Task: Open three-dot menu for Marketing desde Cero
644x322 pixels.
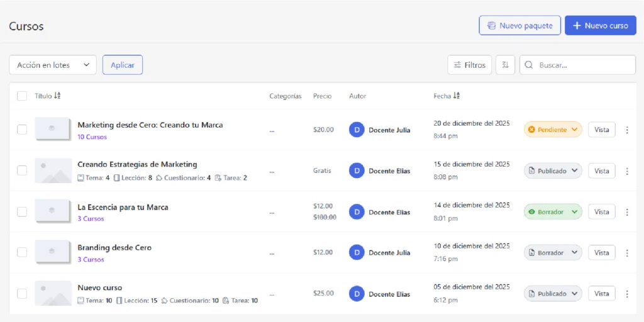Action: tap(626, 130)
